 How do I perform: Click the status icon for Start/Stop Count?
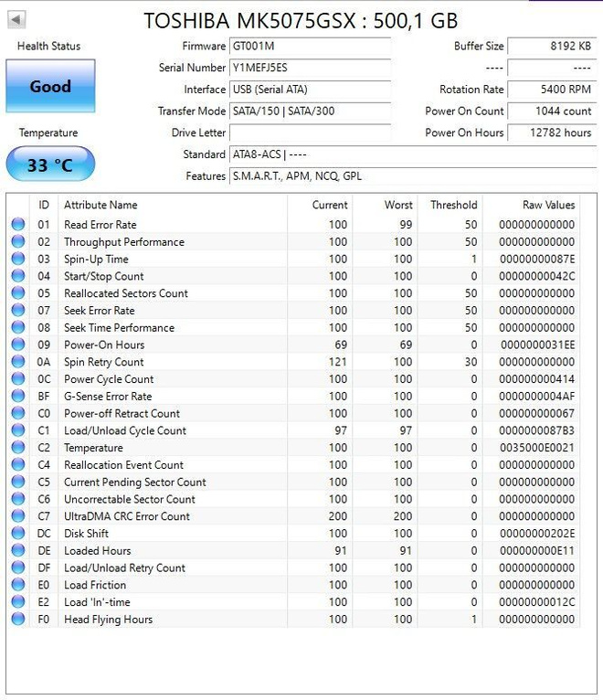point(18,276)
